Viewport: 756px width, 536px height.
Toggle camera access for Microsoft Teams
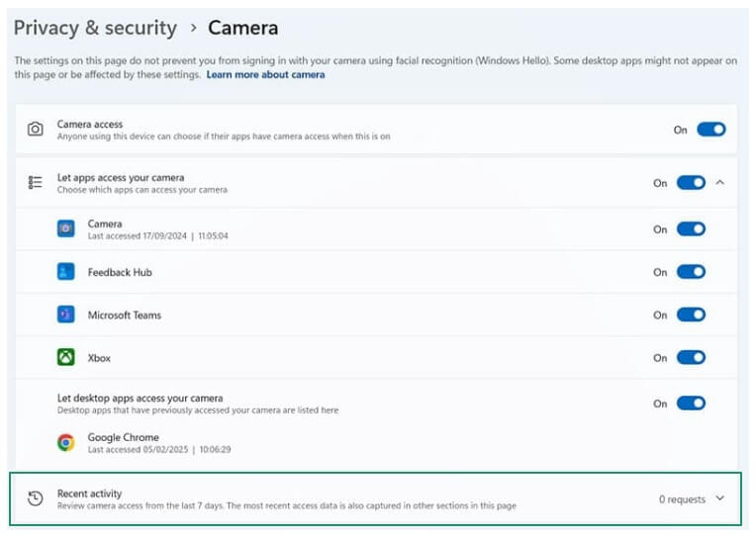pyautogui.click(x=690, y=314)
